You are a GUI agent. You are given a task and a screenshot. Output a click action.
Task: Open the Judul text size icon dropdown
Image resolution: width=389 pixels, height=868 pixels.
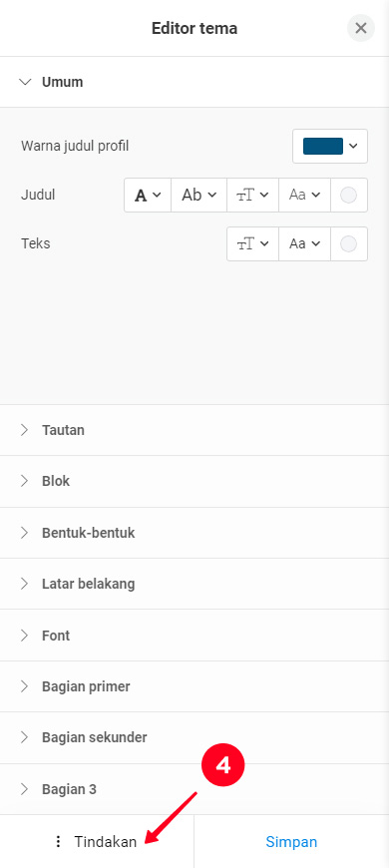pos(253,195)
